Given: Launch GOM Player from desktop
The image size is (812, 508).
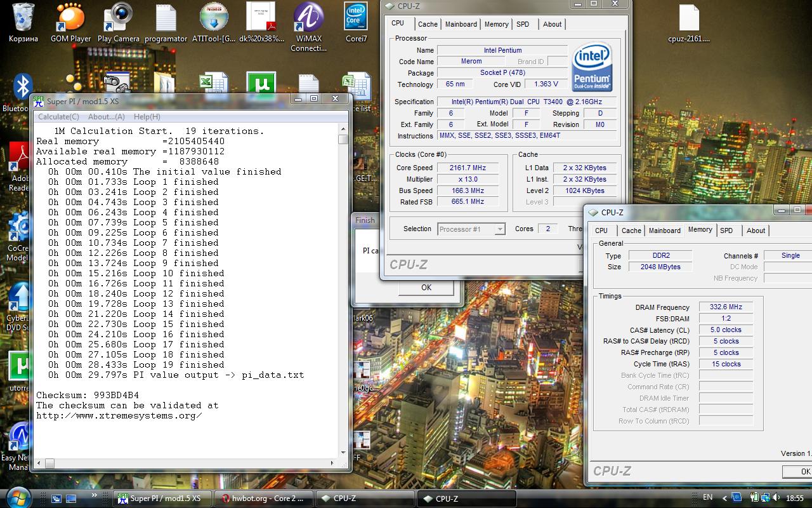Looking at the screenshot, I should pyautogui.click(x=71, y=22).
